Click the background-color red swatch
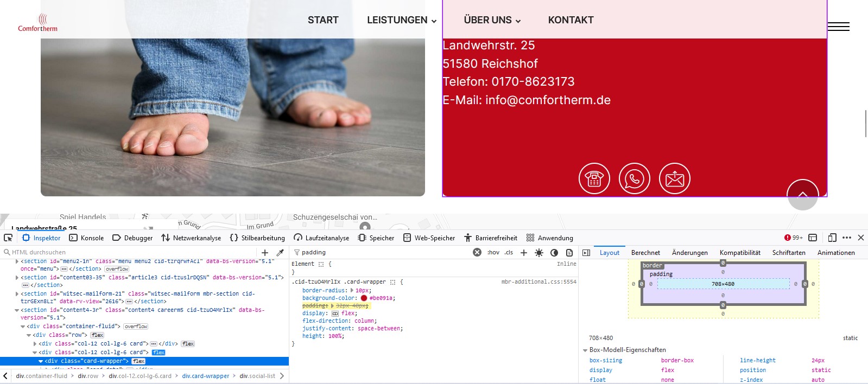868x384 pixels. tap(364, 298)
